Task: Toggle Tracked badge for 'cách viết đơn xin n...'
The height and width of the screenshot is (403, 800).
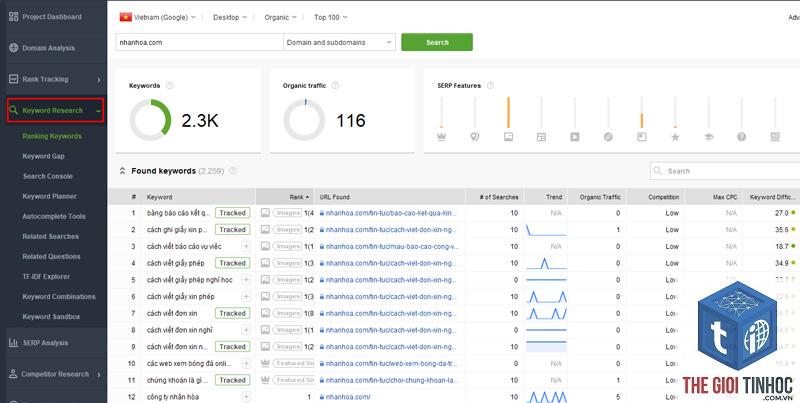Action: click(x=233, y=346)
